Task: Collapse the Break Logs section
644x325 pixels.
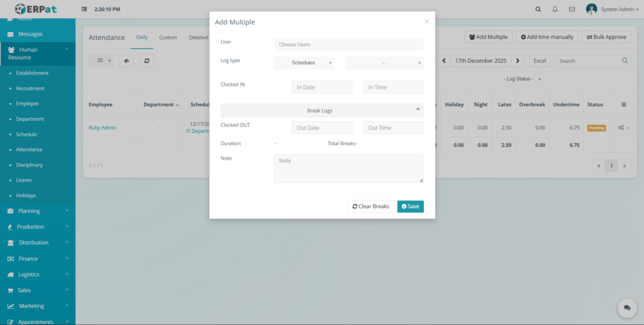Action: 322,111
